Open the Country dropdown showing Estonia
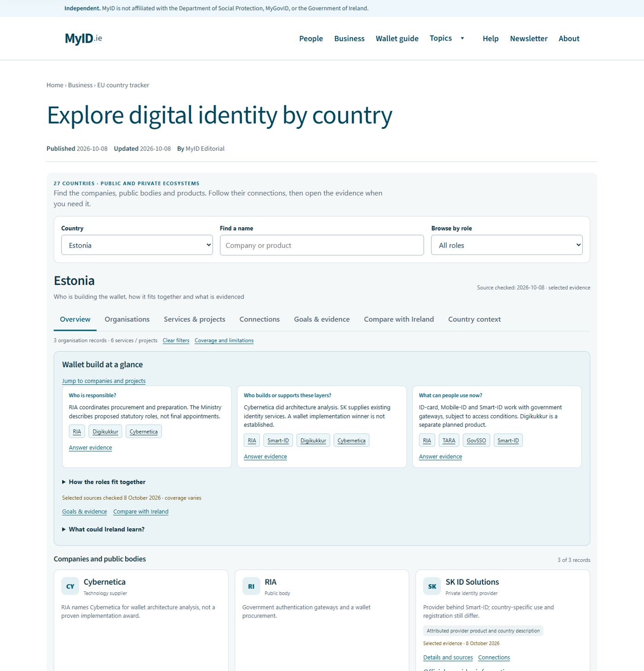Viewport: 644px width, 671px height. coord(137,245)
